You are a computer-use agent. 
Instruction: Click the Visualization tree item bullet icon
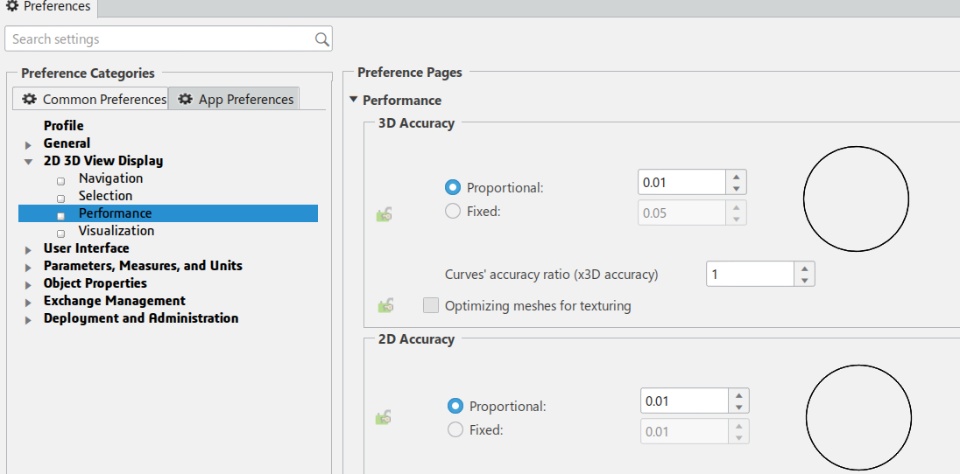(61, 232)
